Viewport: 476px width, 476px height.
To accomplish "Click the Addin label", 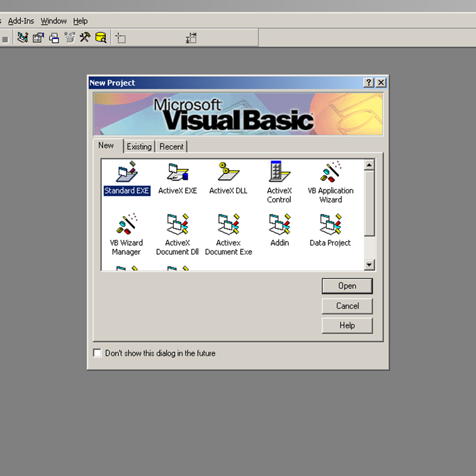I will [280, 243].
